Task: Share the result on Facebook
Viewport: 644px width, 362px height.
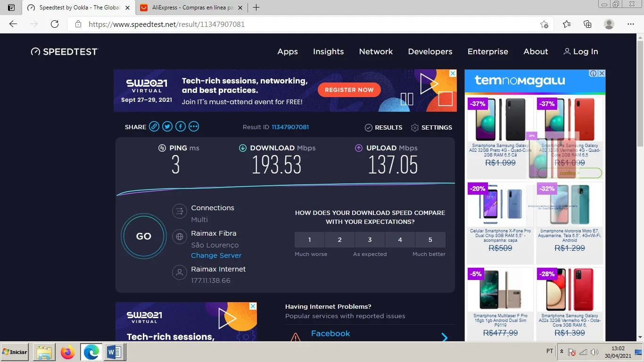Action: pos(181,126)
